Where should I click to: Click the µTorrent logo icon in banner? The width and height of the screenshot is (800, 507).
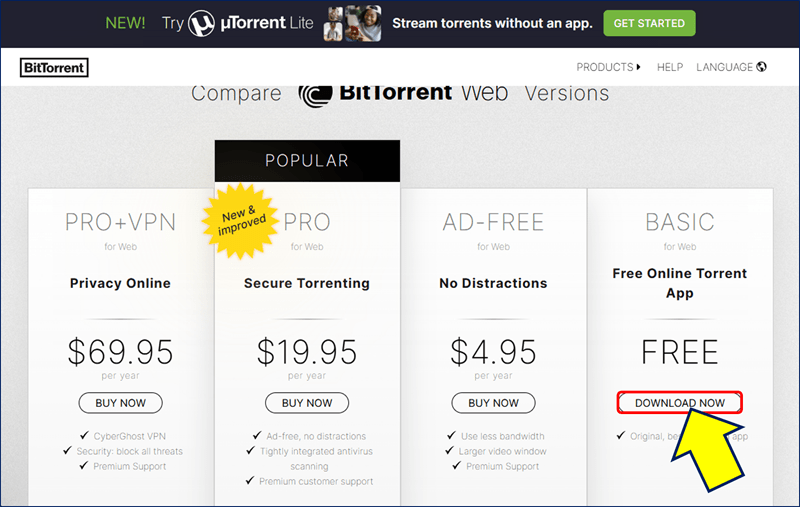(201, 23)
